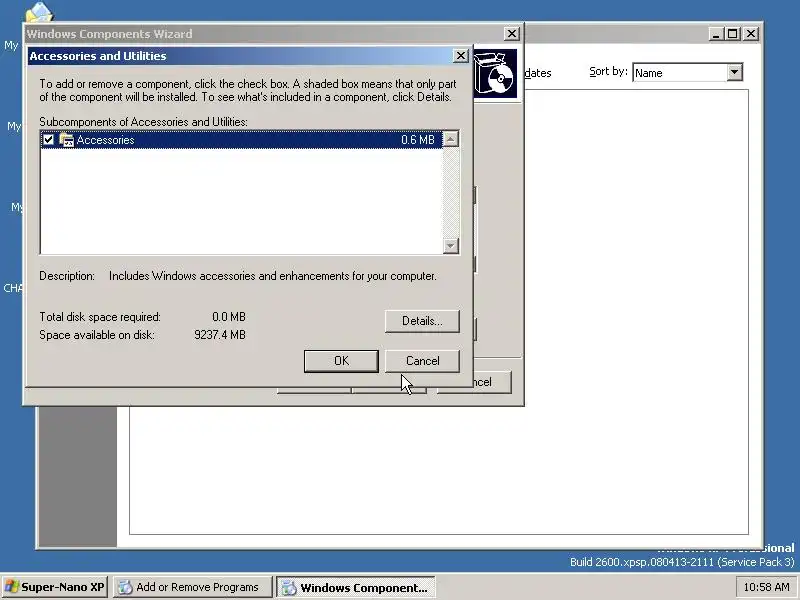Close the Windows Components Wizard window
The height and width of the screenshot is (600, 800).
(512, 34)
